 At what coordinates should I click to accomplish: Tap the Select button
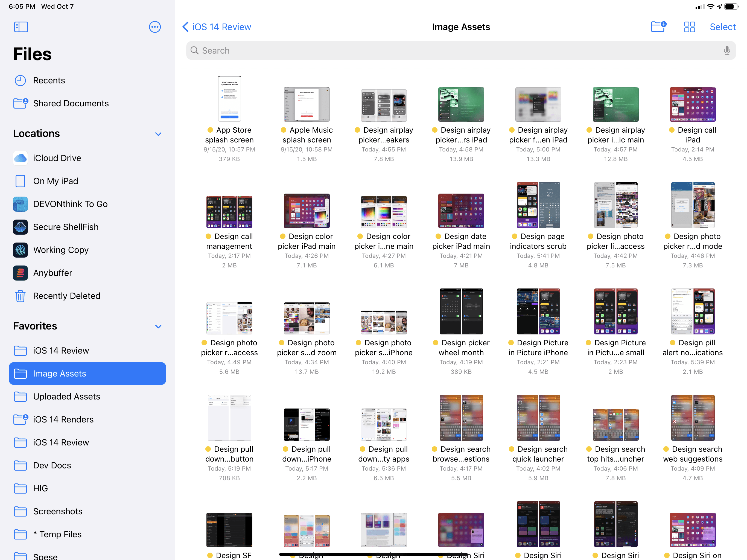(x=722, y=27)
